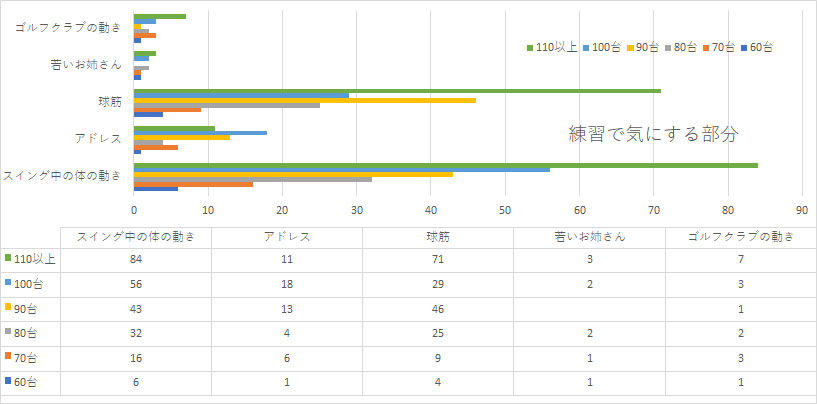The width and height of the screenshot is (817, 404).
Task: Click the cell with value 43
Action: tap(136, 309)
